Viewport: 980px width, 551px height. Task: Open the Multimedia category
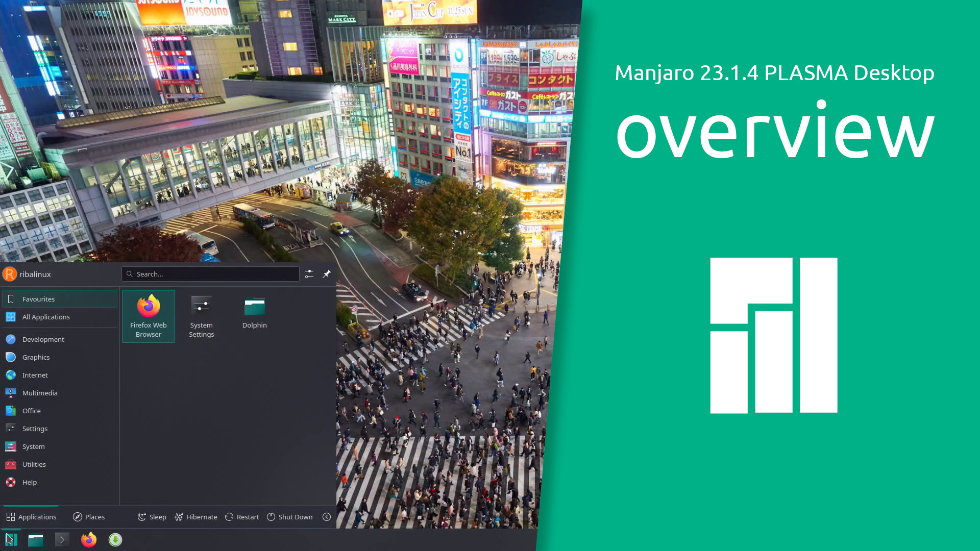tap(60, 393)
